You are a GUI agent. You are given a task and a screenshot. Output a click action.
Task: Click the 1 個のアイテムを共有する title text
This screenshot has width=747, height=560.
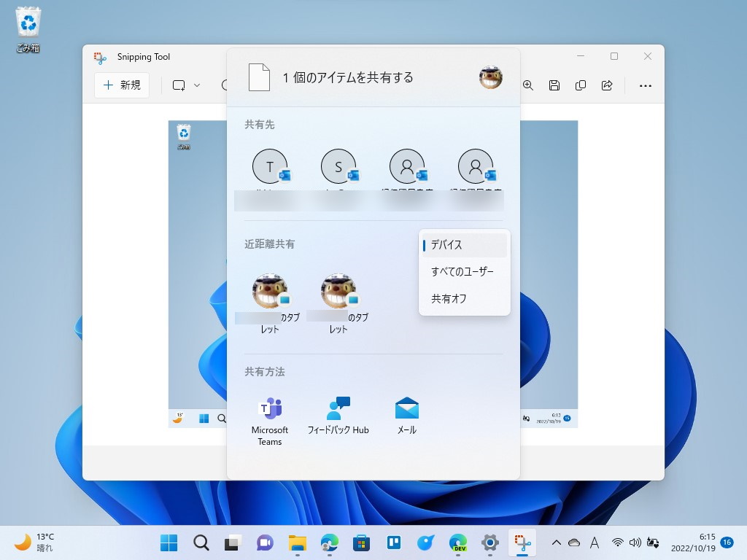click(348, 77)
